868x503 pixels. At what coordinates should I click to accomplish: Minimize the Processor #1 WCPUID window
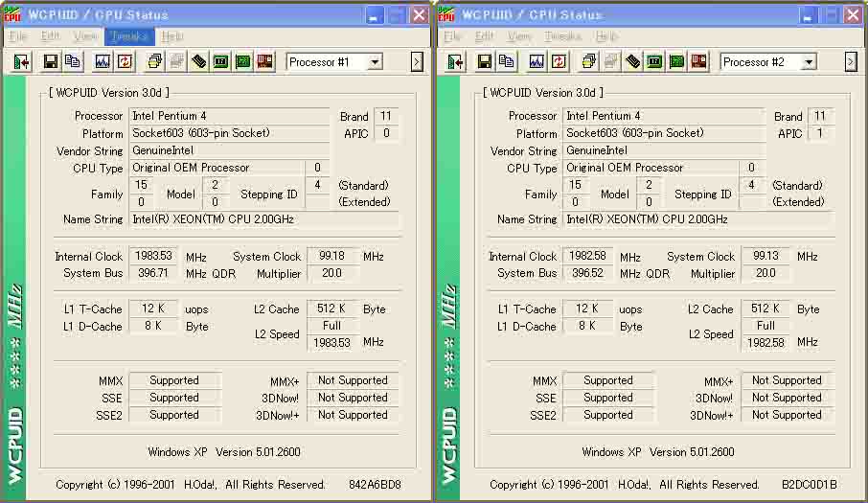coord(375,15)
